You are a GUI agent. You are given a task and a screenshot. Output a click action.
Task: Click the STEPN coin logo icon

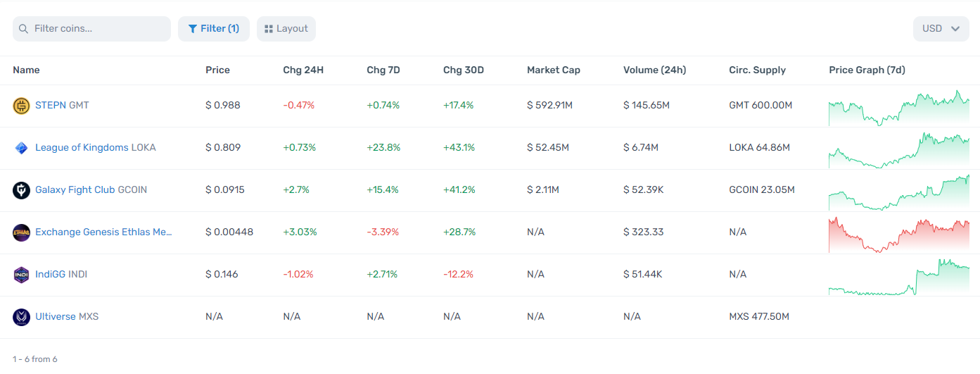point(21,106)
